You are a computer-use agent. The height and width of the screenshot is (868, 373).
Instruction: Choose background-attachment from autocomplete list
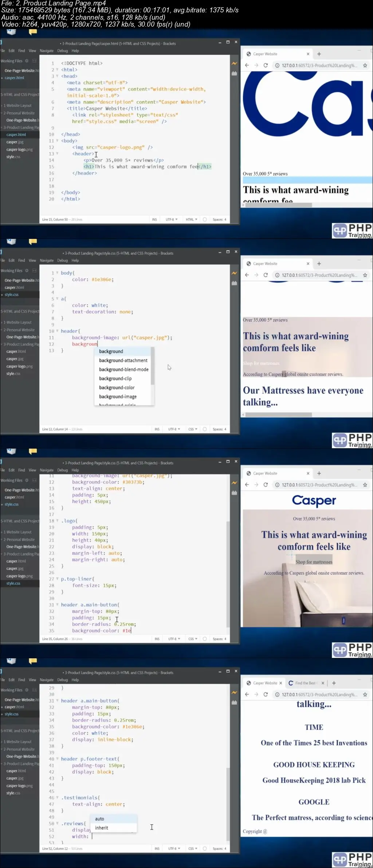[123, 360]
